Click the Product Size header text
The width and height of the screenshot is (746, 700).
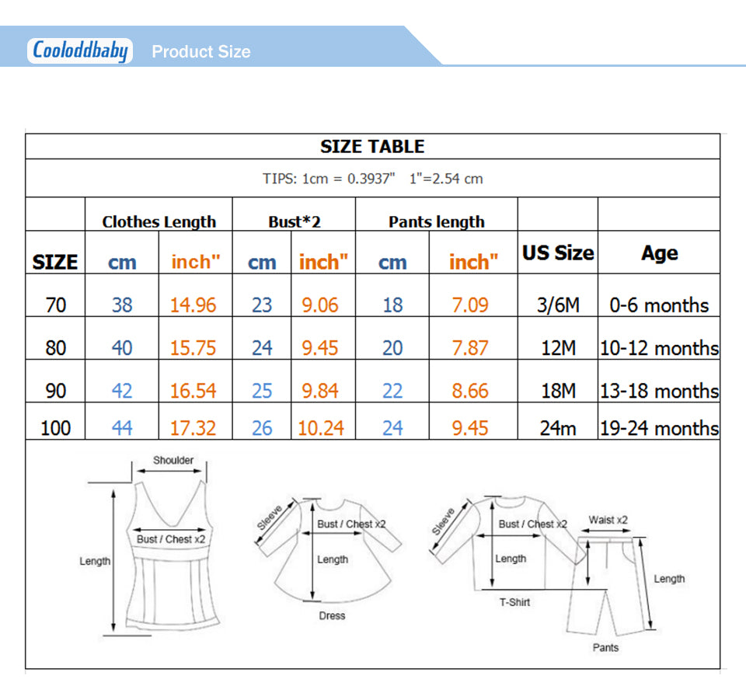point(201,52)
